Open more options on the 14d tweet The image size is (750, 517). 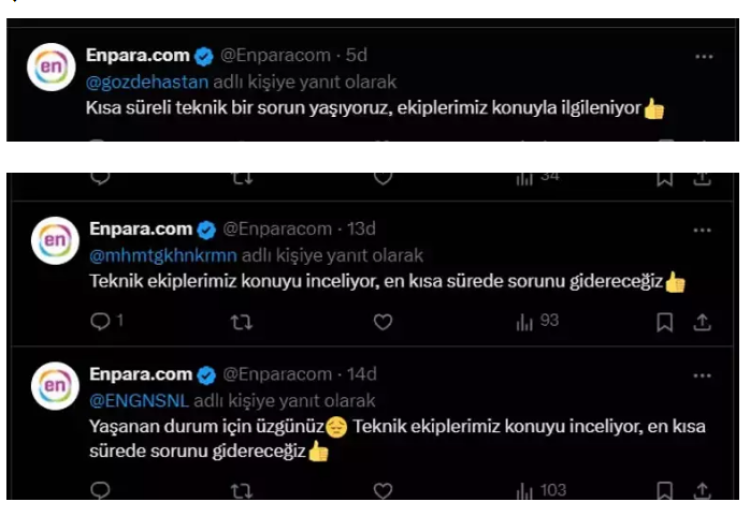click(704, 375)
